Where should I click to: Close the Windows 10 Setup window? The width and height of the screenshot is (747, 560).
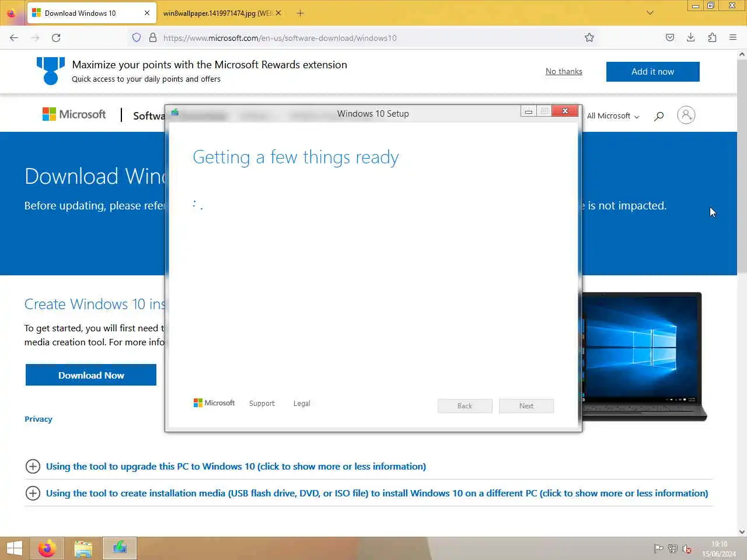(x=565, y=111)
